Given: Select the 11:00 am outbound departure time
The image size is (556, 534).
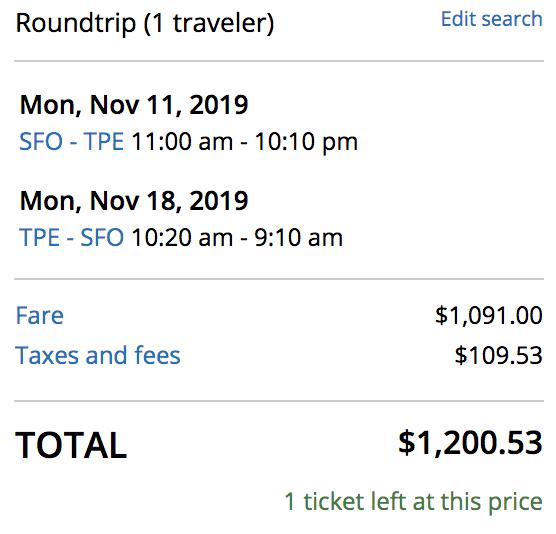Looking at the screenshot, I should pos(182,141).
